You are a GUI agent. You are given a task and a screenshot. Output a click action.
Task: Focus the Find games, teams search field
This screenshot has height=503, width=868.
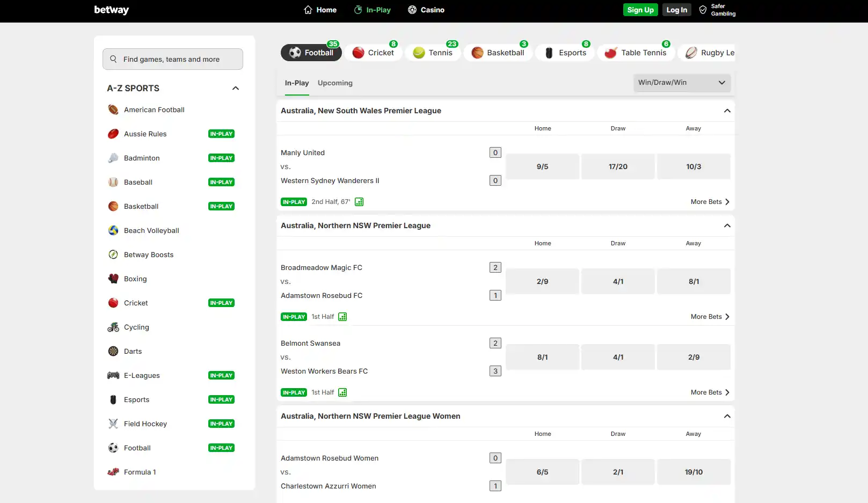point(173,59)
